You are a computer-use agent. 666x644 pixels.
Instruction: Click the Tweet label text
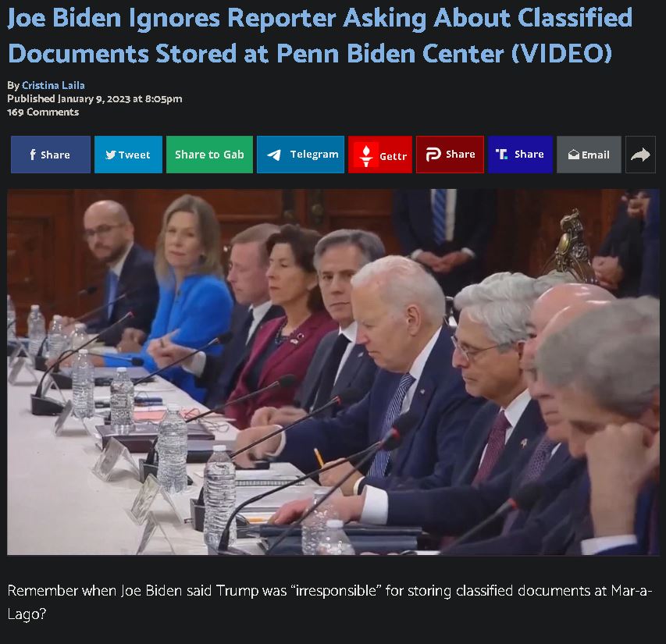coord(134,155)
